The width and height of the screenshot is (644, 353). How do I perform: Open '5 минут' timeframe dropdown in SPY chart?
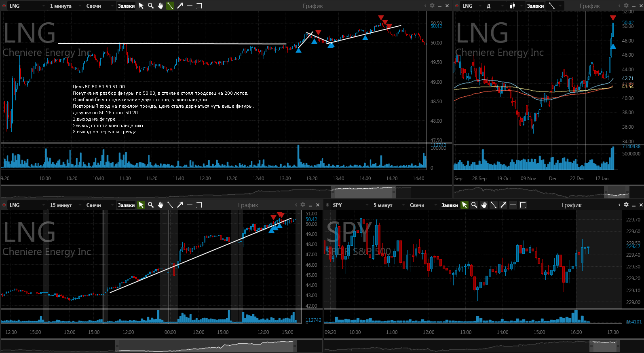coord(388,205)
